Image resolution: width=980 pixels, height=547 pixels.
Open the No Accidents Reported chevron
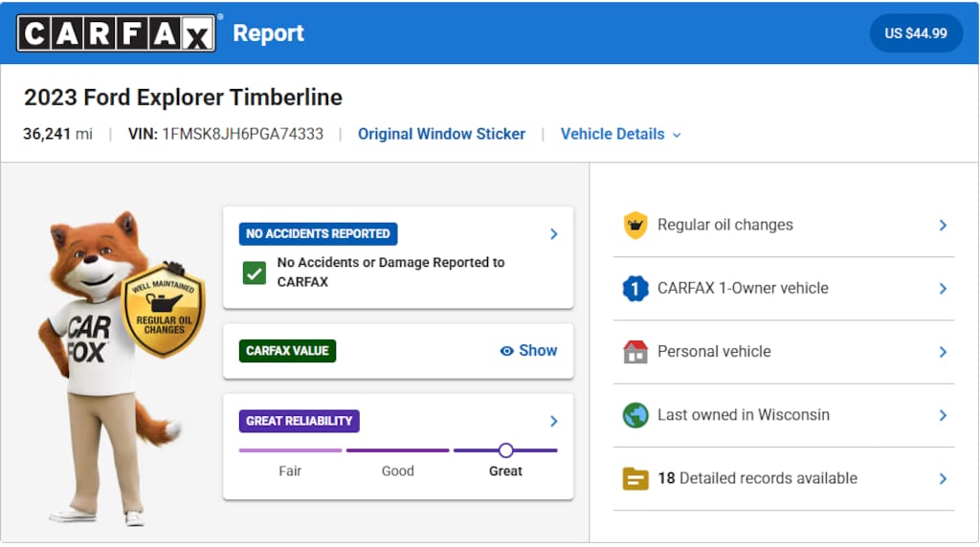[x=553, y=234]
